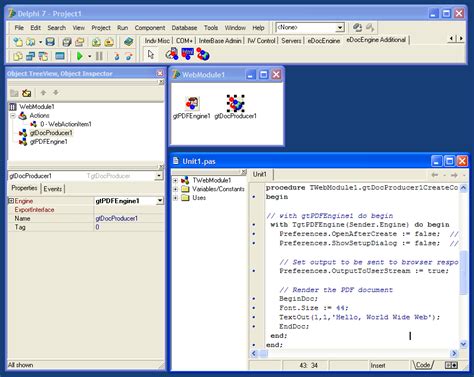Viewport: 474px width, 377px height.
Task: Expand TWebModule1 in code explorer
Action: click(x=175, y=181)
